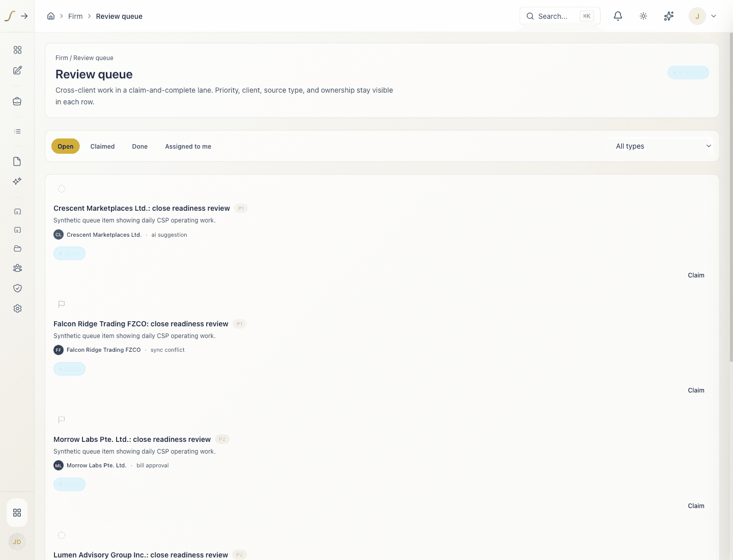Open the people team icon in sidebar
Screen dimensions: 733x560
pos(17,268)
